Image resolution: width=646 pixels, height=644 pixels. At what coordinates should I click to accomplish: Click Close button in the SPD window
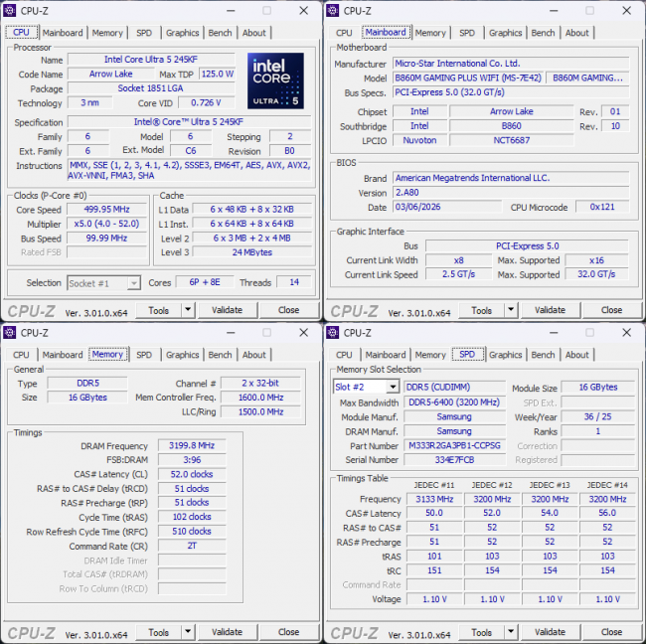[x=612, y=632]
